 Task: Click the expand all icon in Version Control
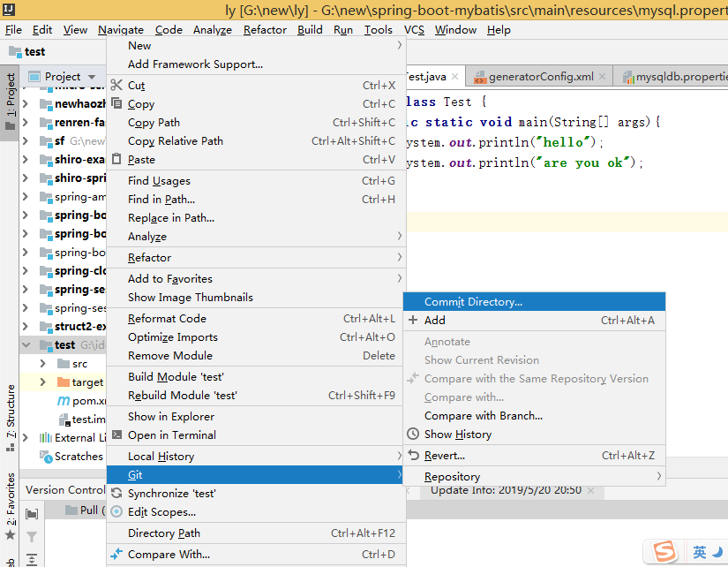(x=32, y=559)
